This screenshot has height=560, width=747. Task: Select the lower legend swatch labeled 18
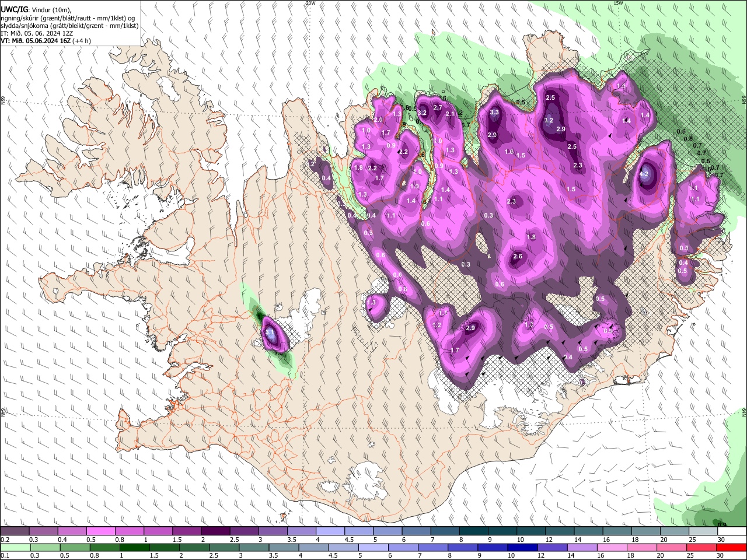(x=643, y=547)
